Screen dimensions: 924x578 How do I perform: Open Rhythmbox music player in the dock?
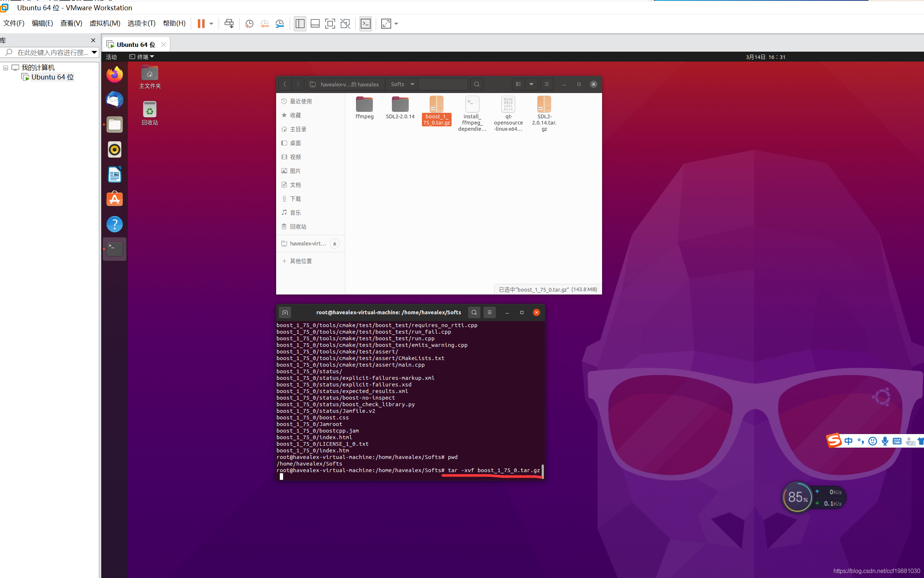[x=114, y=149]
